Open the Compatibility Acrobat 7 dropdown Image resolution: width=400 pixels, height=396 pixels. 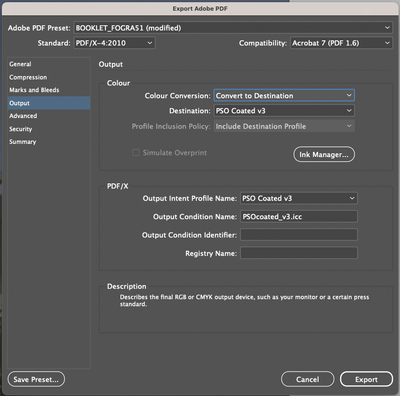[x=341, y=43]
